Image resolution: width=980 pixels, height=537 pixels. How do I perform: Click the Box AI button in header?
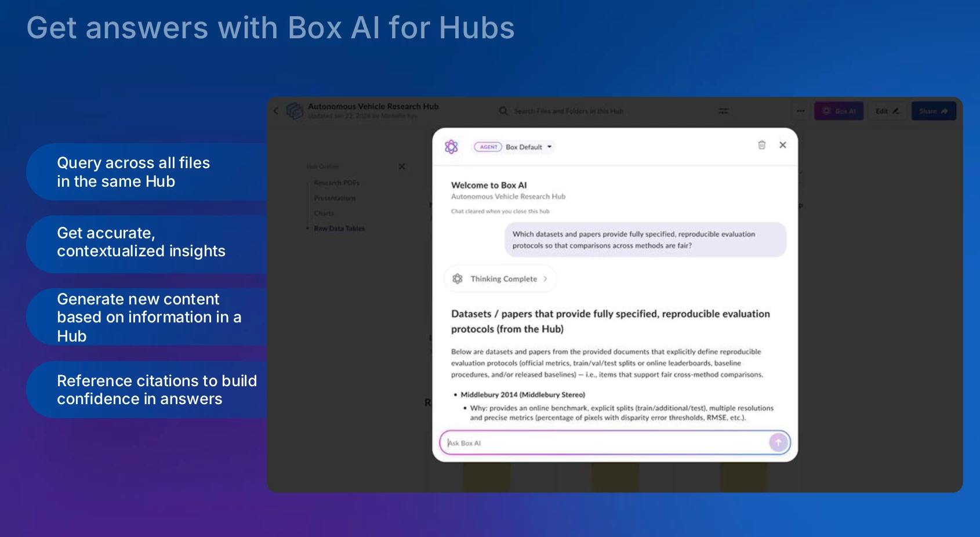click(x=839, y=111)
